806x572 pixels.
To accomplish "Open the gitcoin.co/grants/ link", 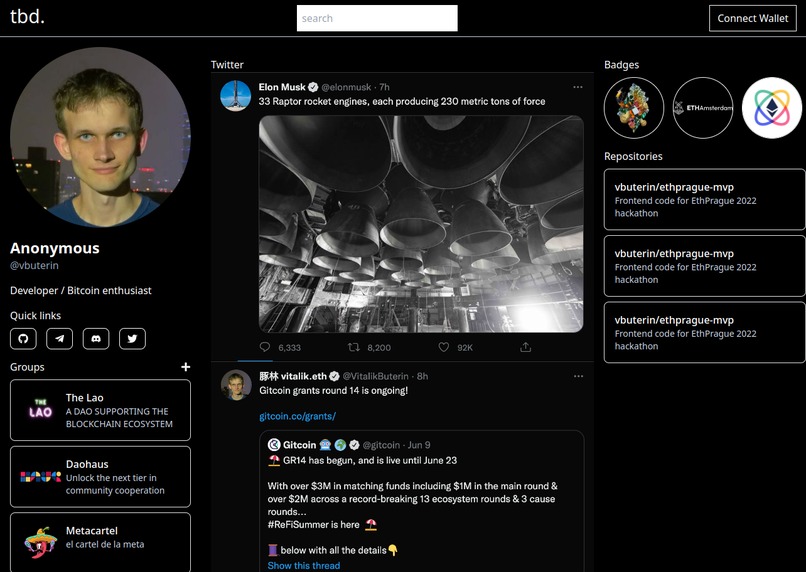I will (x=297, y=416).
